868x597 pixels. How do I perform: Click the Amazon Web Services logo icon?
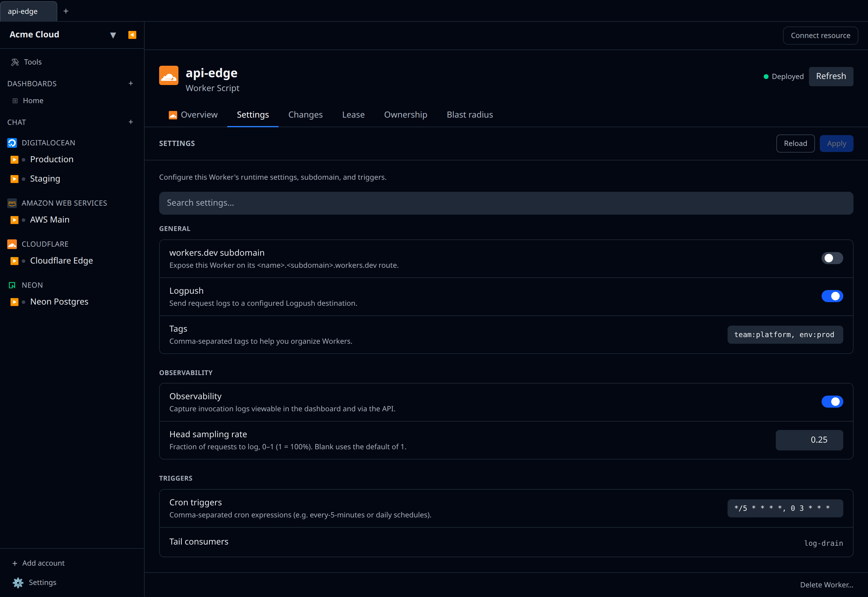coord(12,203)
